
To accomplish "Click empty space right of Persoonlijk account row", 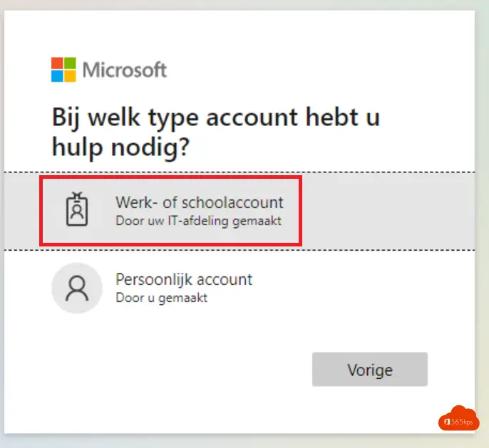I will click(x=364, y=288).
